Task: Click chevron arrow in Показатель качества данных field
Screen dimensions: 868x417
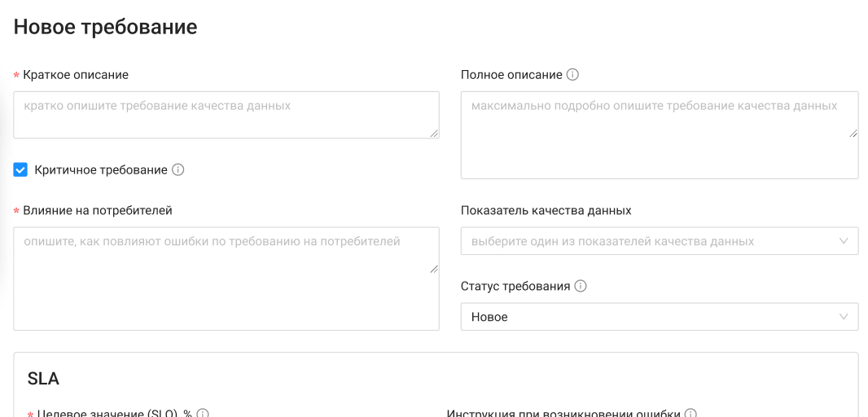Action: (x=844, y=241)
